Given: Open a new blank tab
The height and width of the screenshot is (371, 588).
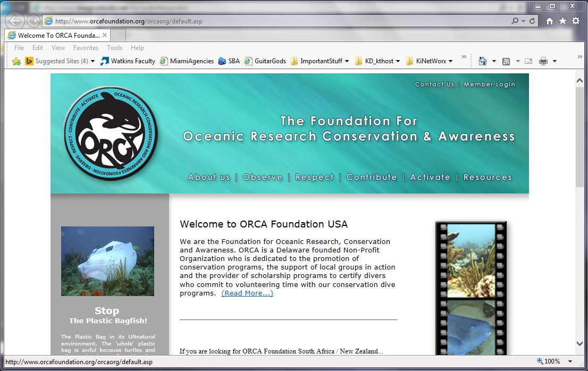Looking at the screenshot, I should pos(119,35).
